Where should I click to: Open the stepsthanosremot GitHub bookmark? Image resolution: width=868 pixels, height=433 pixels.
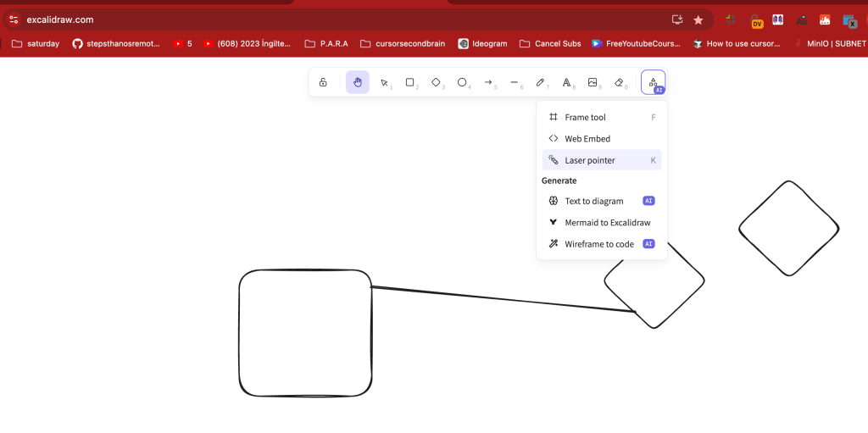116,44
